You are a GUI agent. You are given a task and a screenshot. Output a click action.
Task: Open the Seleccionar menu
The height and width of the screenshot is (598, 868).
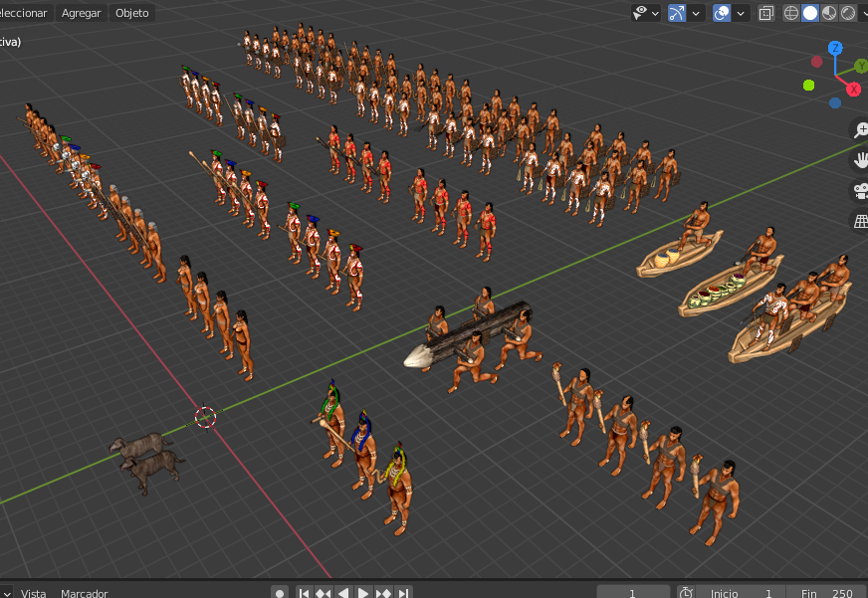point(23,13)
